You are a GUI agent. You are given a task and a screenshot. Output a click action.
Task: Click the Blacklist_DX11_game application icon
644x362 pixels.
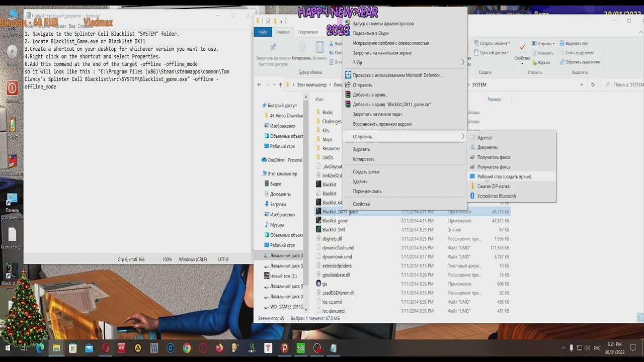pyautogui.click(x=318, y=212)
